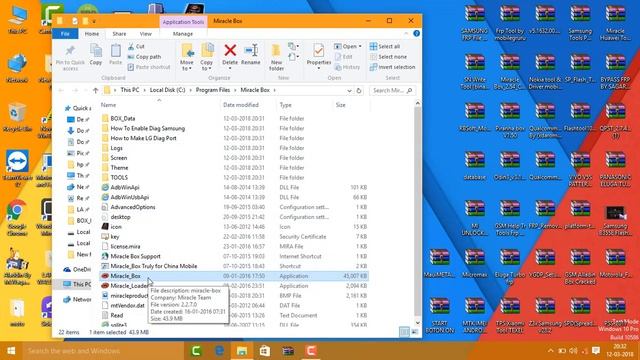The height and width of the screenshot is (360, 640).
Task: Create a New folder from ribbon
Action: click(x=276, y=57)
